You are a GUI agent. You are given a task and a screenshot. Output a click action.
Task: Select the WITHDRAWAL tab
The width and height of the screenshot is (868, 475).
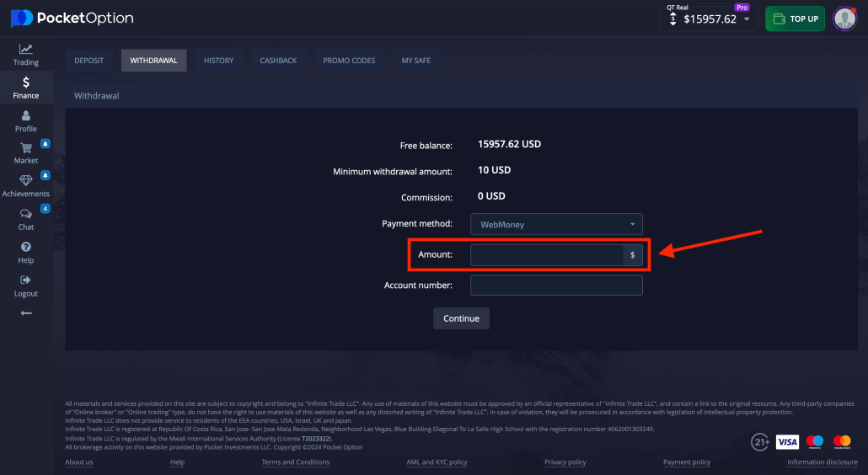coord(154,61)
